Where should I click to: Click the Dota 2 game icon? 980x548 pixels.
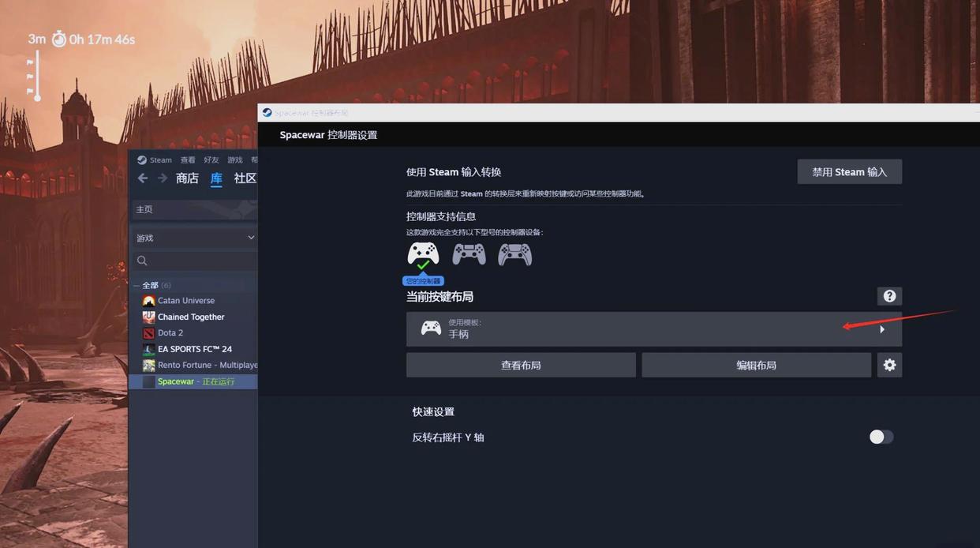(x=148, y=333)
